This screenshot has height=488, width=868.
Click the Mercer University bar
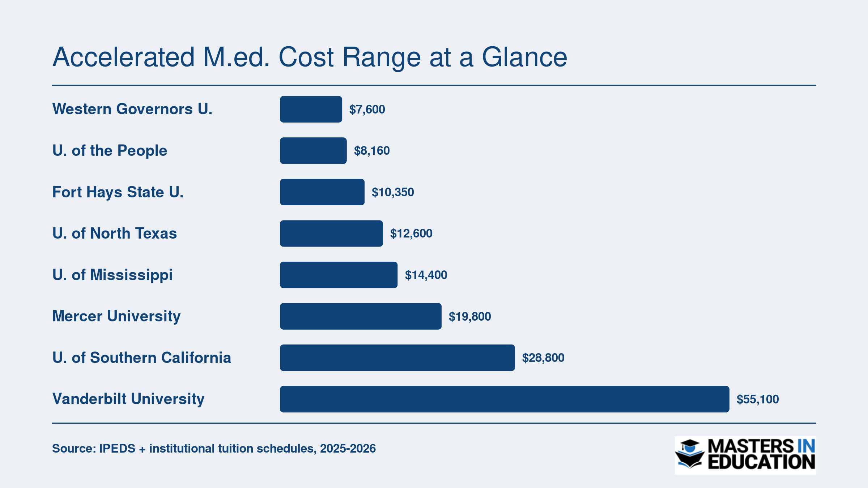coord(361,316)
